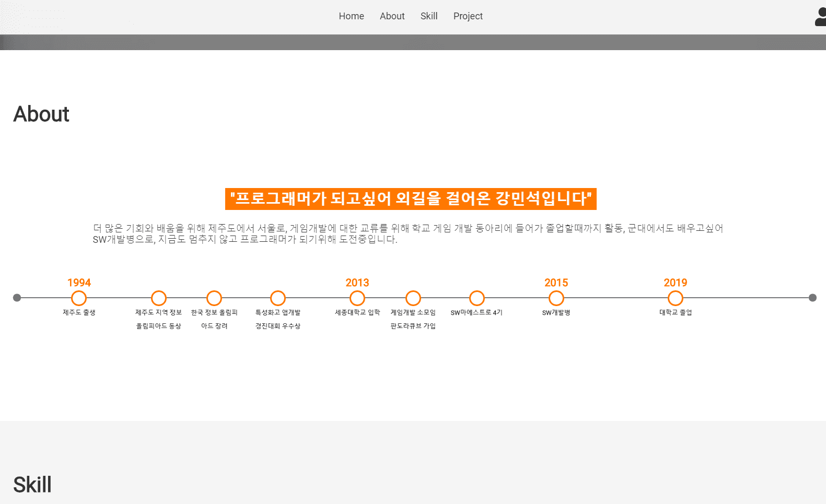Select the timeline circle above 게임개발 소모임

tap(413, 298)
